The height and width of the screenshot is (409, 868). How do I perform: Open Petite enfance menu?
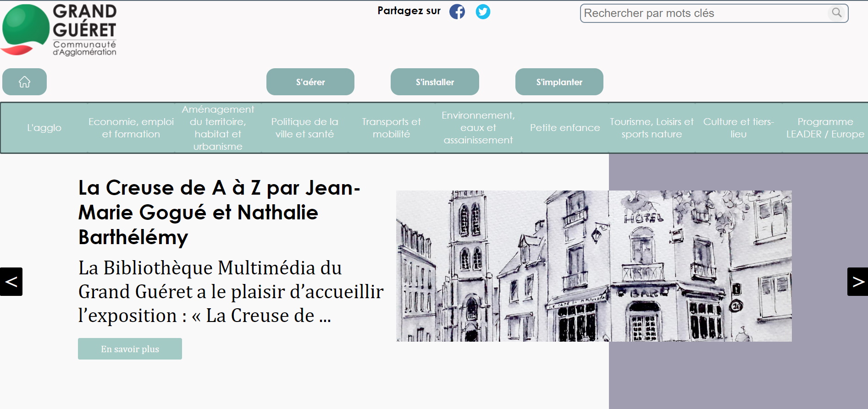565,128
